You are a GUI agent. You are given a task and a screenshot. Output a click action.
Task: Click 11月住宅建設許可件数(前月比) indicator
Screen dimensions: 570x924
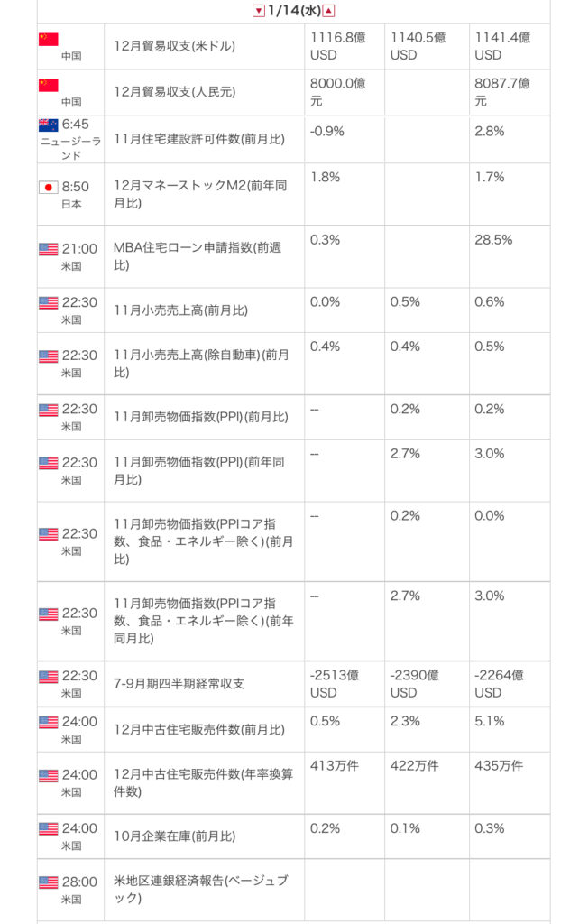196,139
